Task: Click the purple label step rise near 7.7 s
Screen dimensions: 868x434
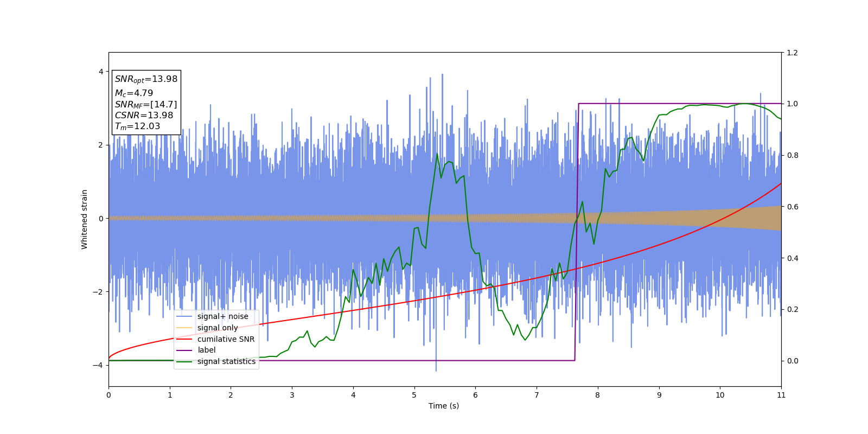Action: (577, 232)
